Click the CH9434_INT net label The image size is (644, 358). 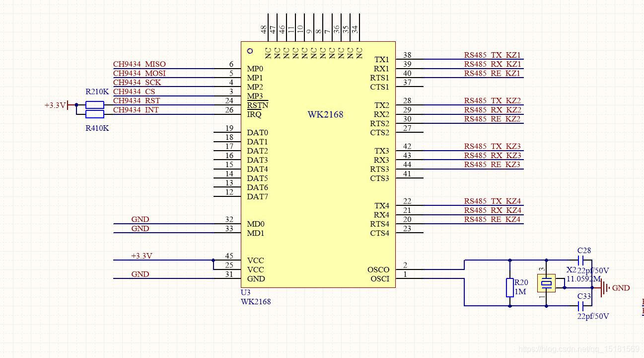click(x=136, y=110)
